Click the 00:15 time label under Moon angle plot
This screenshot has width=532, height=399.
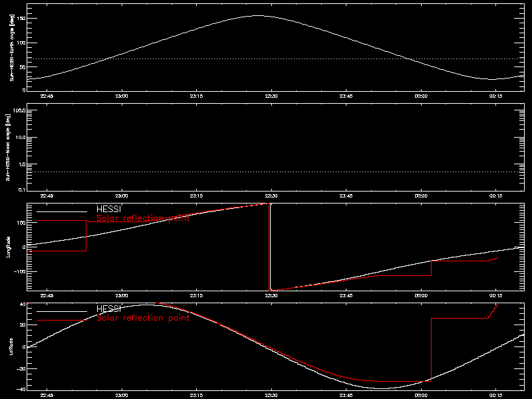click(495, 196)
